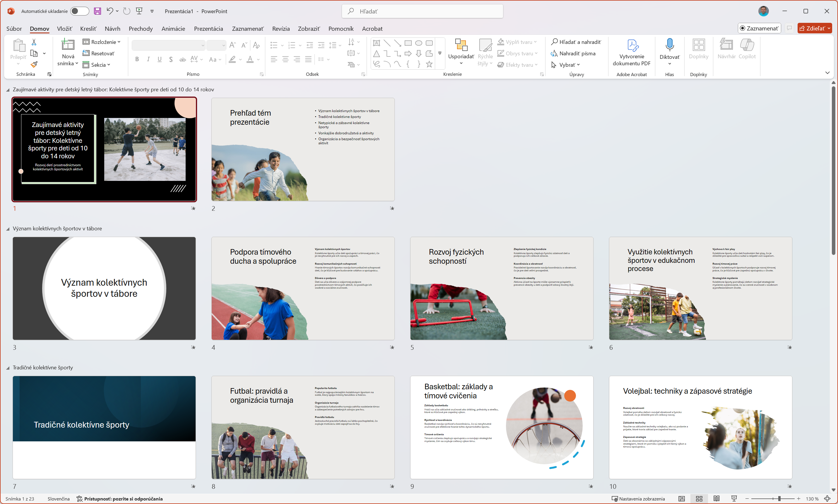Open the Rozloženie layout dropdown

102,42
